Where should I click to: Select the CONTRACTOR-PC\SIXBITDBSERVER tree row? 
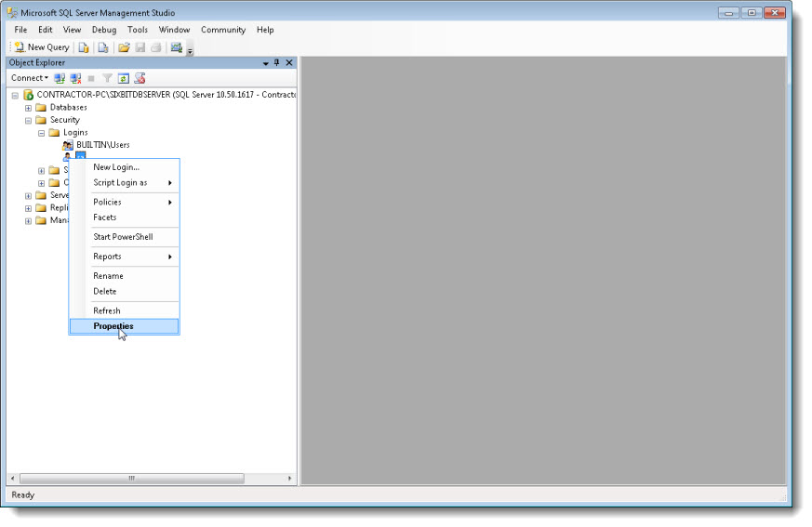[166, 95]
